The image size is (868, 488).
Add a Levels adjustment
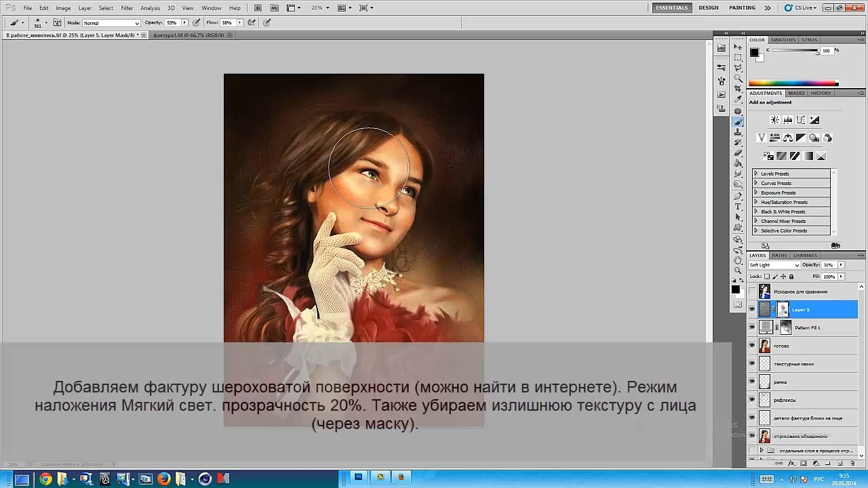(788, 120)
